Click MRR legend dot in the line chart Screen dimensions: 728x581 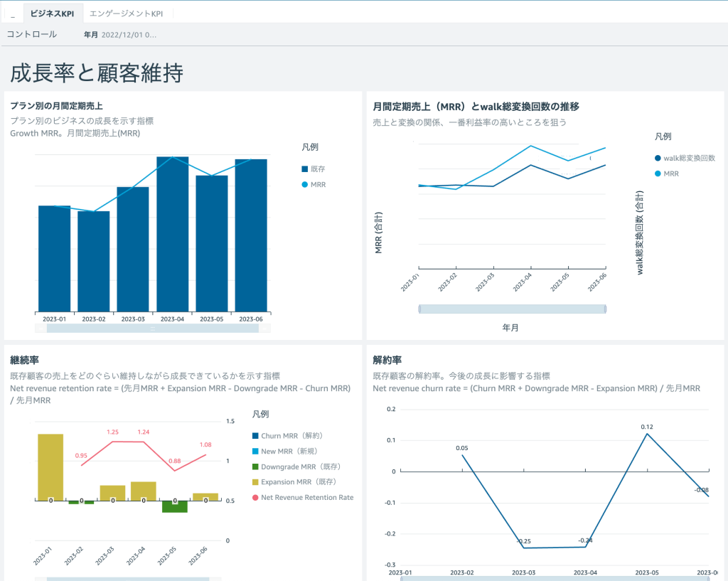click(658, 174)
